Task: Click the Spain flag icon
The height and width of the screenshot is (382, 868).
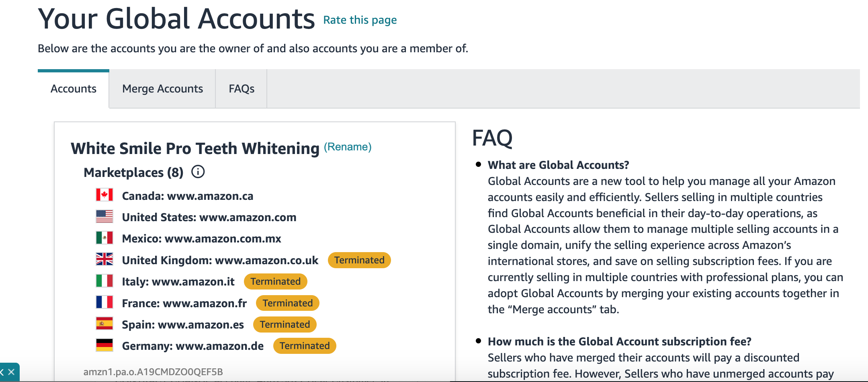Action: click(x=104, y=323)
